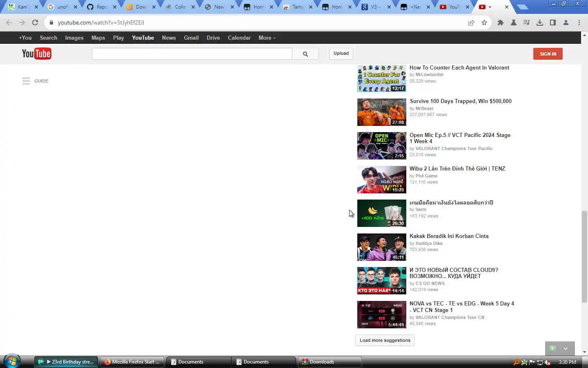Switch to the Google 'unof' tab
588x368 pixels.
point(62,7)
